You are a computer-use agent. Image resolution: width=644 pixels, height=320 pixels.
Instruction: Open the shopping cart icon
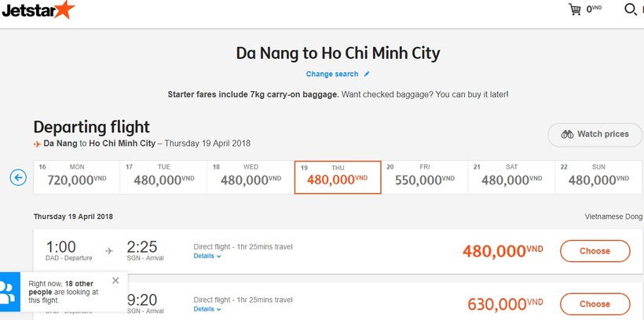pos(575,9)
